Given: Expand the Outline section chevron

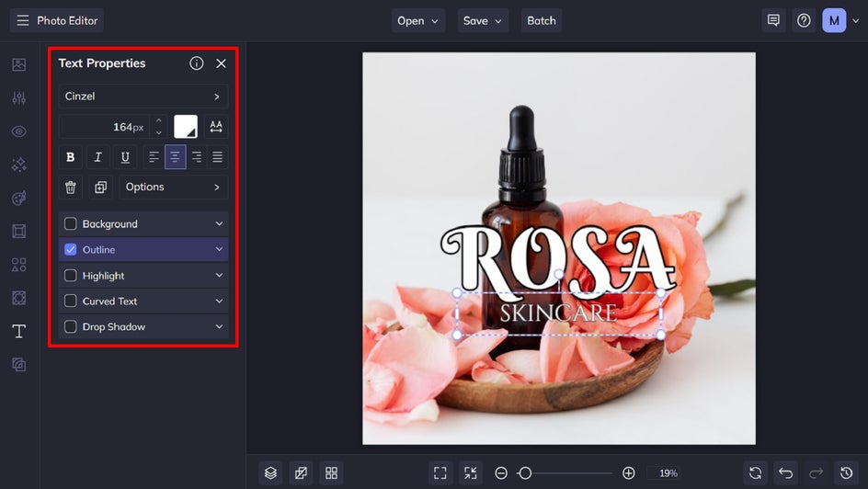Looking at the screenshot, I should click(x=219, y=249).
